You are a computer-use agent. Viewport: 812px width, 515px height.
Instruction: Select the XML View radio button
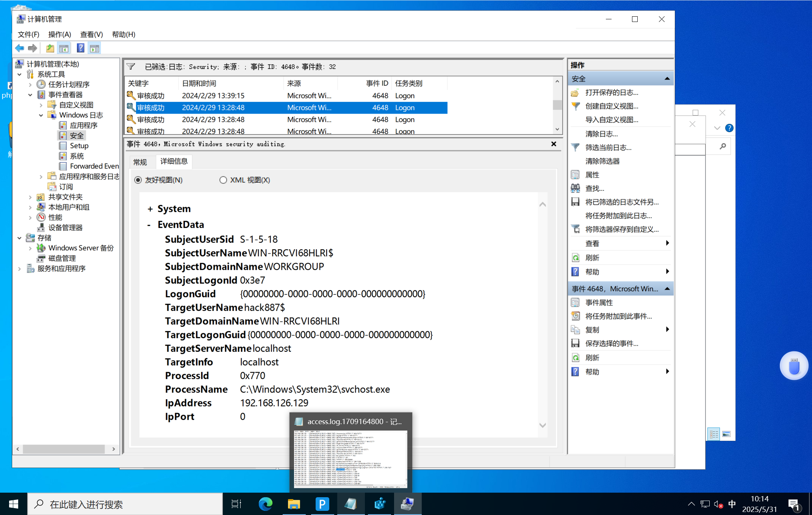tap(223, 180)
